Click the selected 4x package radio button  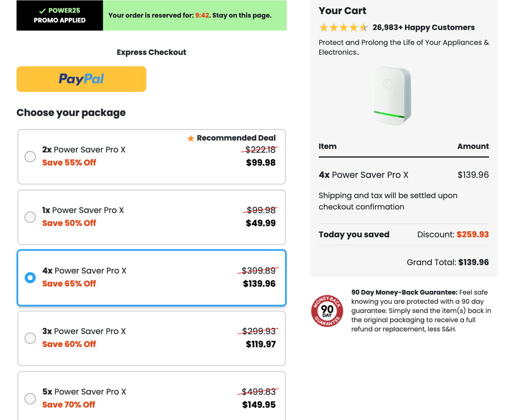click(x=30, y=278)
